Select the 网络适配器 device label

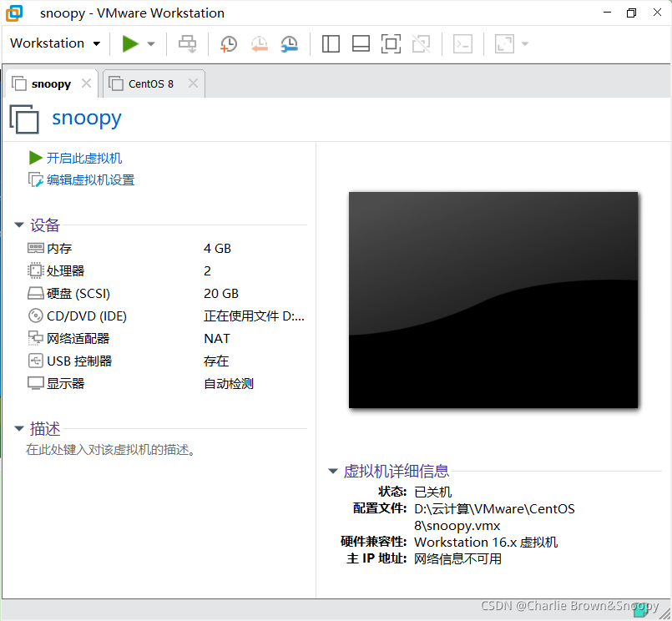(x=78, y=339)
